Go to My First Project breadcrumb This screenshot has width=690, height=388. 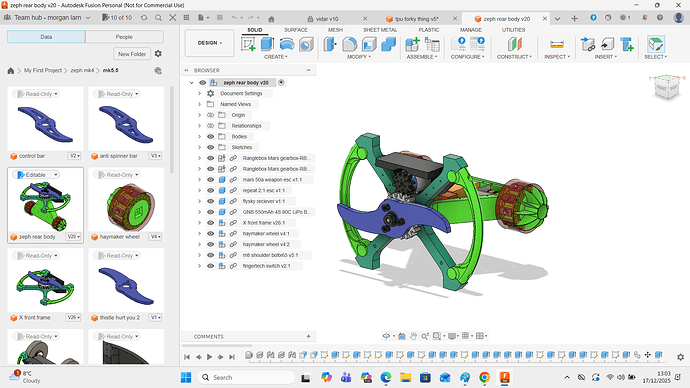click(x=43, y=70)
